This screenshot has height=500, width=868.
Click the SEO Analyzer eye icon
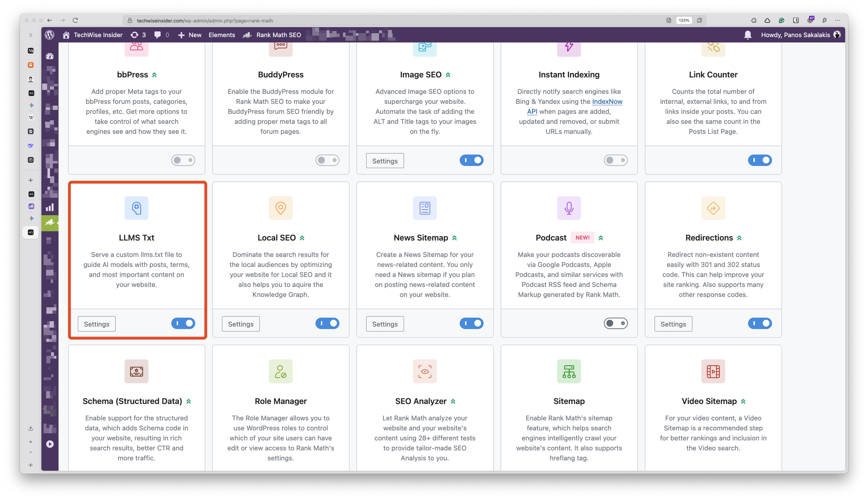click(425, 371)
